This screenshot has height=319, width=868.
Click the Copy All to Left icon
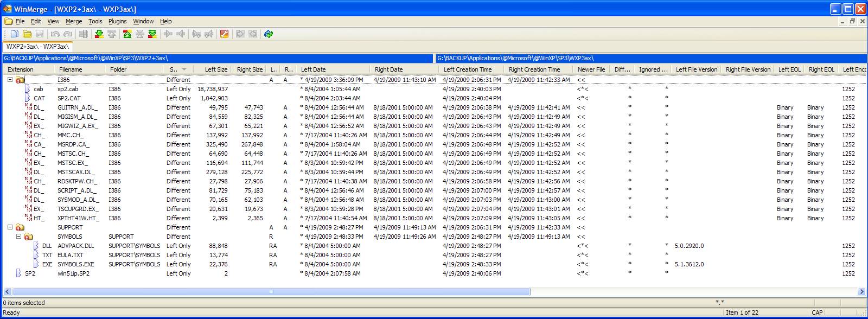(x=253, y=34)
